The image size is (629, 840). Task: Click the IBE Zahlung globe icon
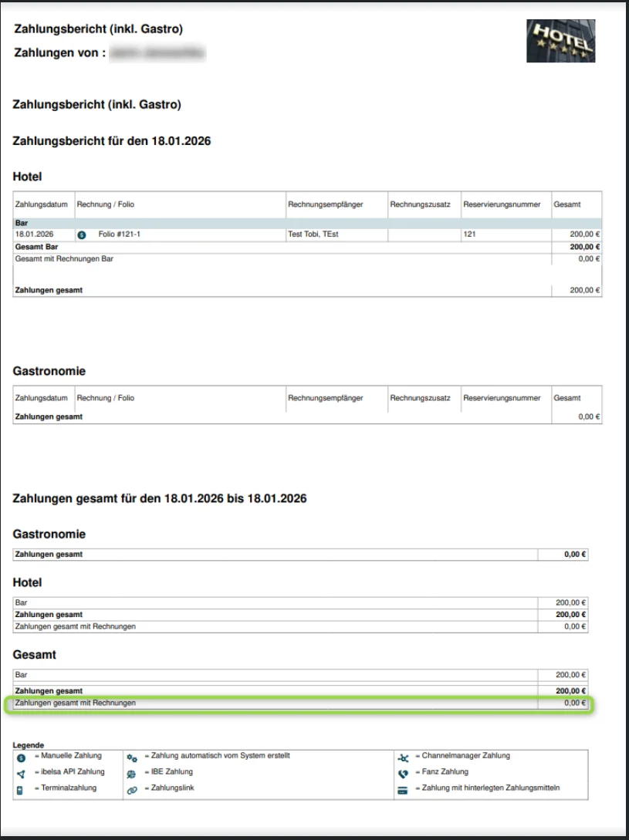131,774
